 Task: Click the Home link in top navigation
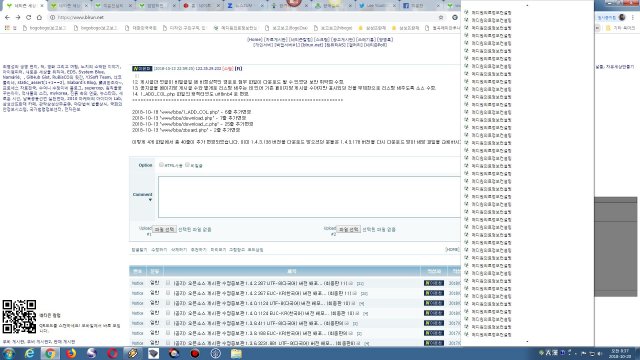255,40
